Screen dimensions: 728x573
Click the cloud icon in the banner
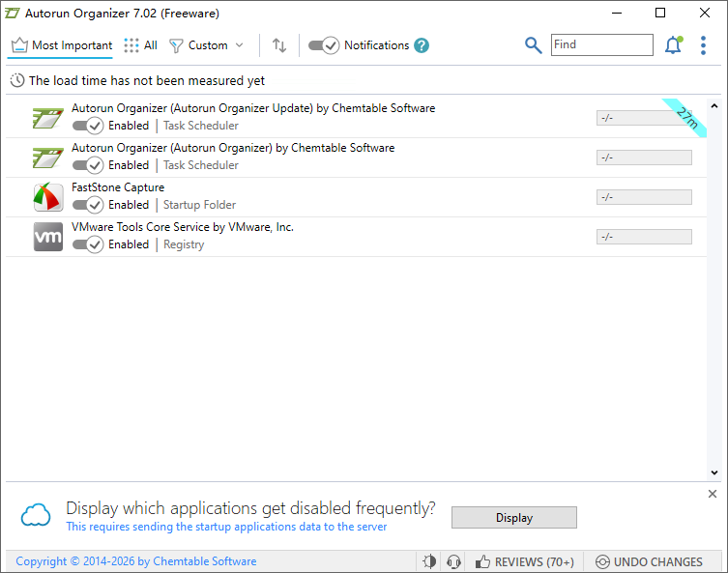(36, 515)
